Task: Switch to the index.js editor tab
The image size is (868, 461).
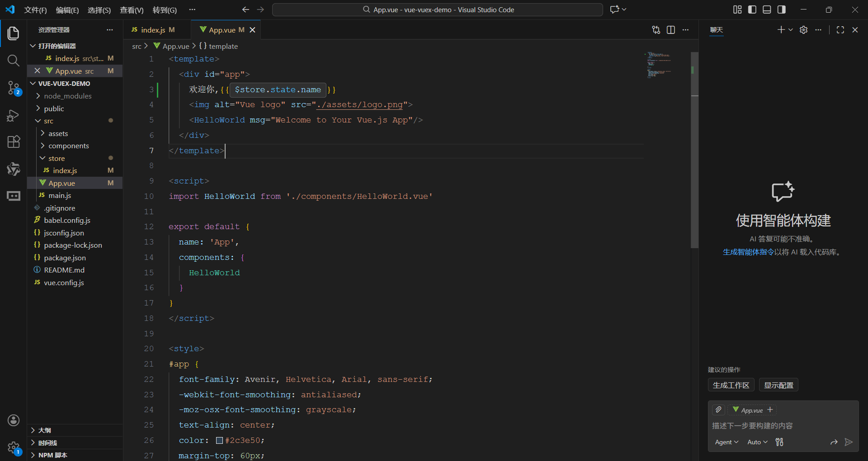Action: click(x=153, y=30)
